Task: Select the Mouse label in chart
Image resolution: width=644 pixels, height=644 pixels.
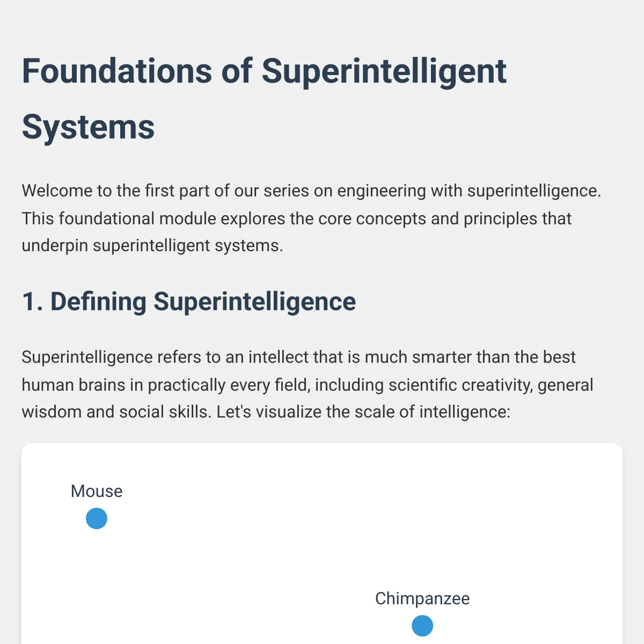Action: click(x=97, y=491)
